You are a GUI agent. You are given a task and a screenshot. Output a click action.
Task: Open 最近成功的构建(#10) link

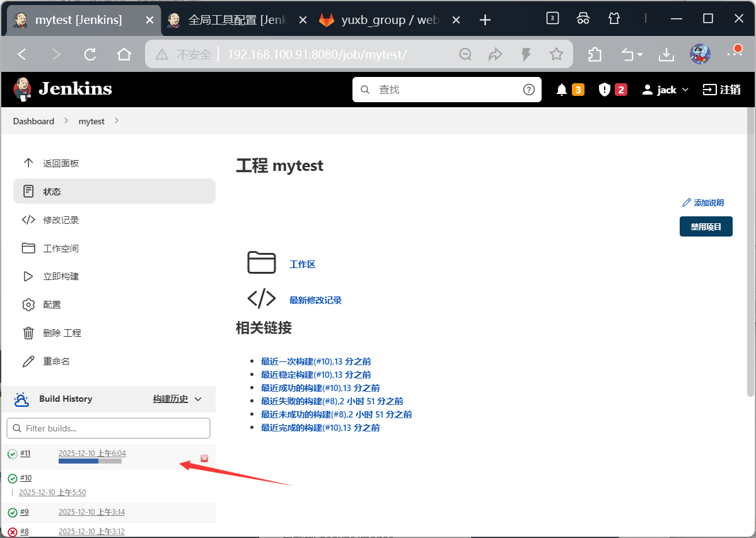[x=320, y=388]
